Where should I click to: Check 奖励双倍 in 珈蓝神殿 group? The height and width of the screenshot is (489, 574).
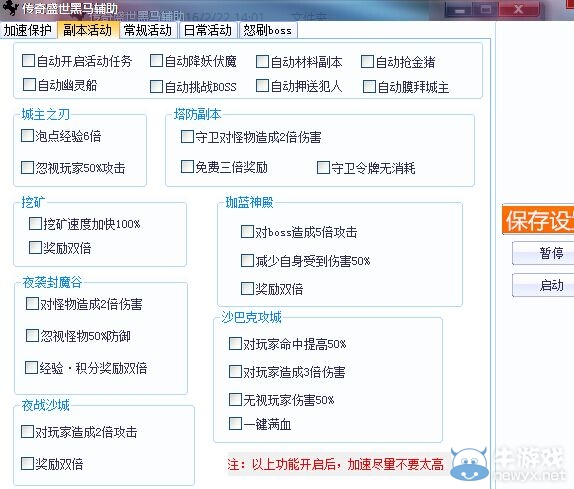[x=247, y=288]
